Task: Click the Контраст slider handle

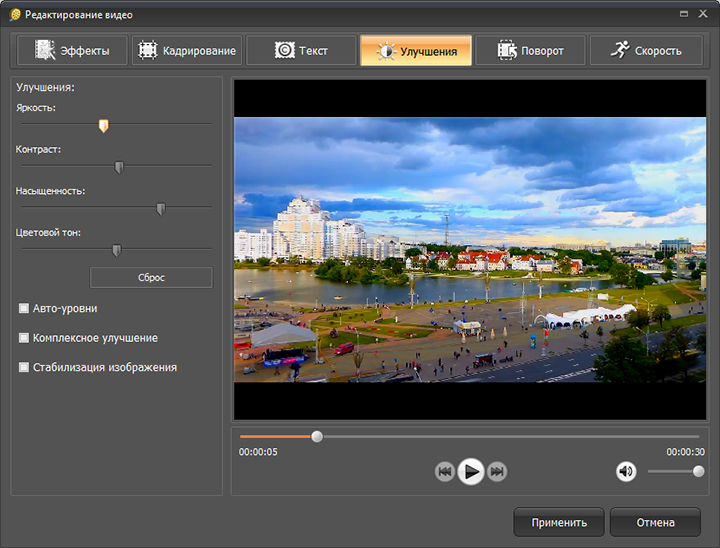Action: point(119,168)
